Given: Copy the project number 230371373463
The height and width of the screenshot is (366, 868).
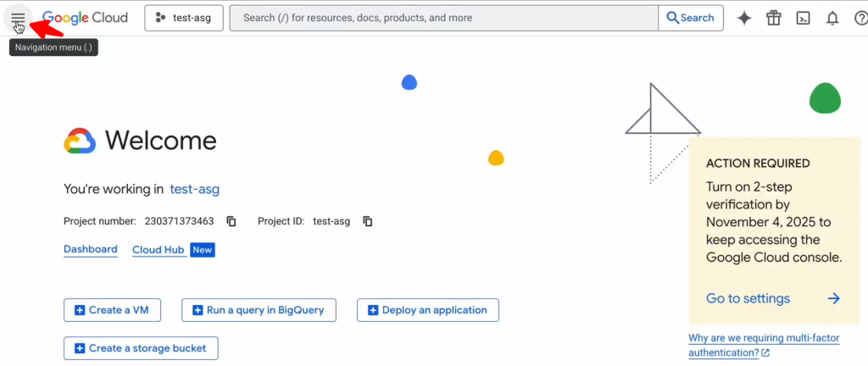Looking at the screenshot, I should coord(231,221).
